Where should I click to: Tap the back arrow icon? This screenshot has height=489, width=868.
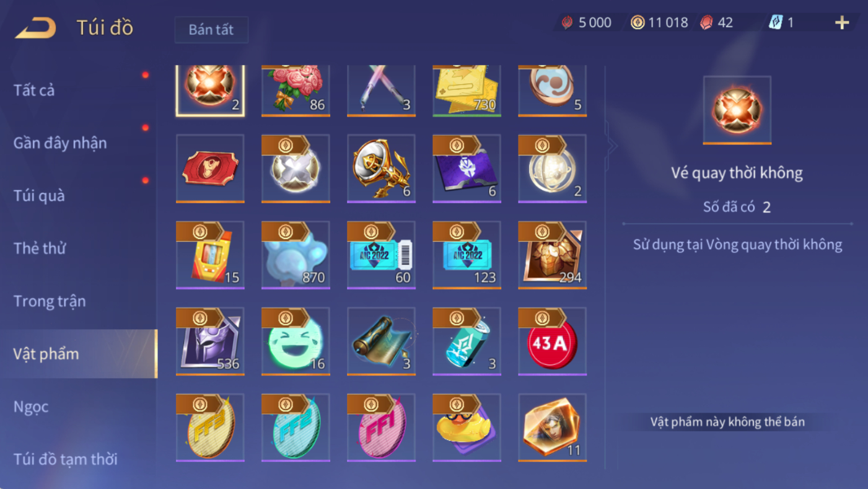point(35,28)
